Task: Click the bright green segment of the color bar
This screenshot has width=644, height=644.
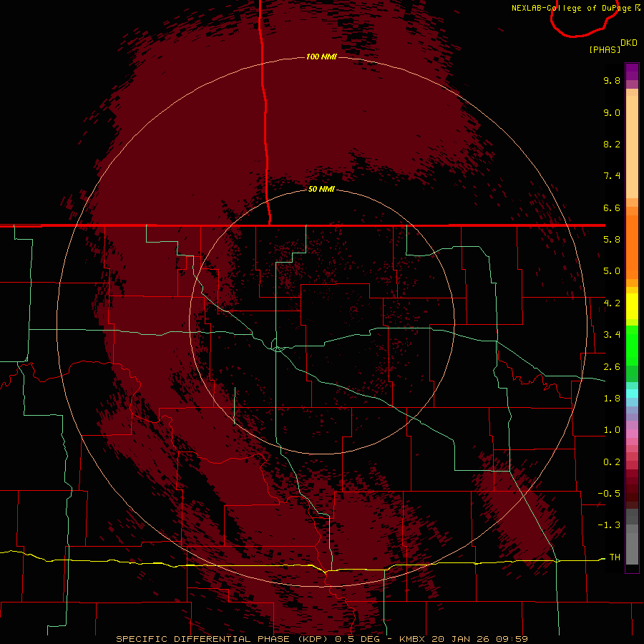Action: (632, 345)
